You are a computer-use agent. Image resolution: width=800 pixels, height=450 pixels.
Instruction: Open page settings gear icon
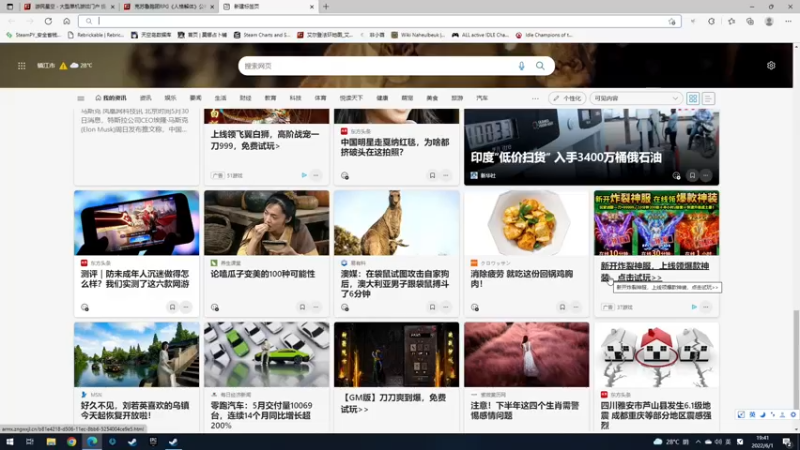coord(771,66)
